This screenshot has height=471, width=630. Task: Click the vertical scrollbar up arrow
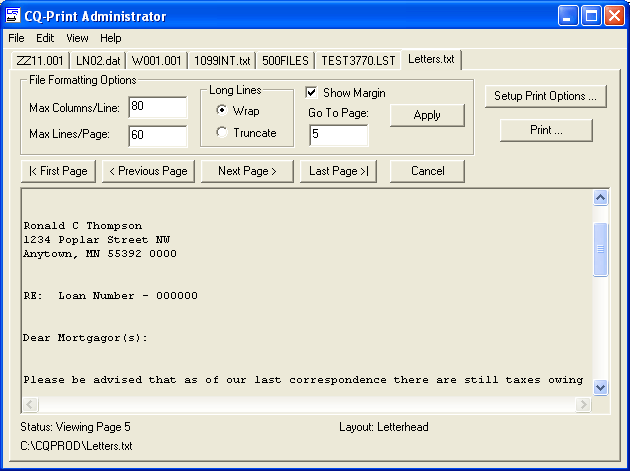[600, 198]
